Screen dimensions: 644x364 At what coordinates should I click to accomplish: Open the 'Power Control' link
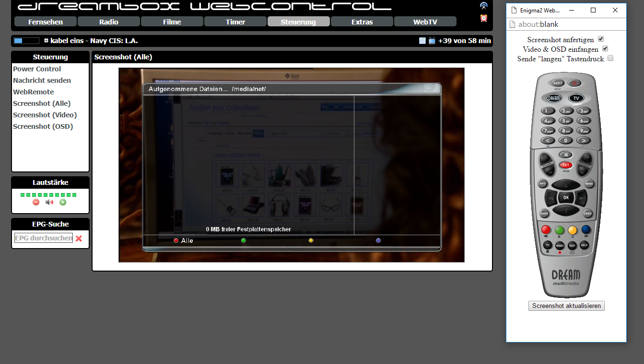37,69
